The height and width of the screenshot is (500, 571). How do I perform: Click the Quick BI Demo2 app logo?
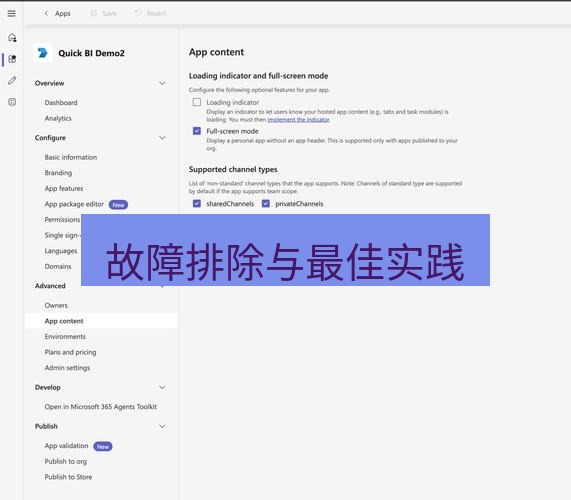tap(43, 53)
